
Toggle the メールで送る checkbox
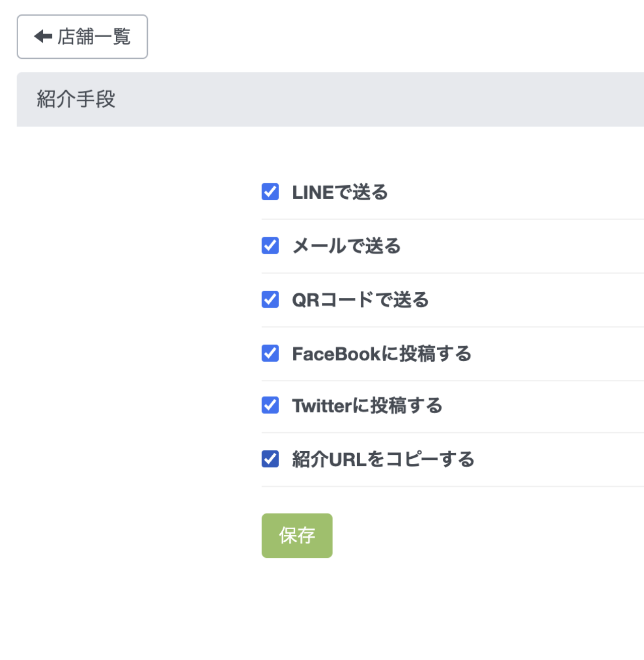pos(270,245)
